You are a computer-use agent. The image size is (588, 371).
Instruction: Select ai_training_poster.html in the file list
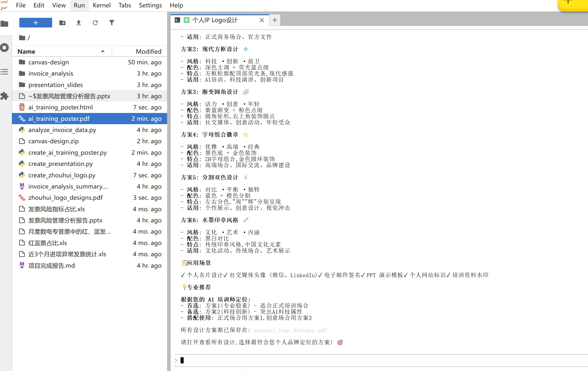click(61, 107)
